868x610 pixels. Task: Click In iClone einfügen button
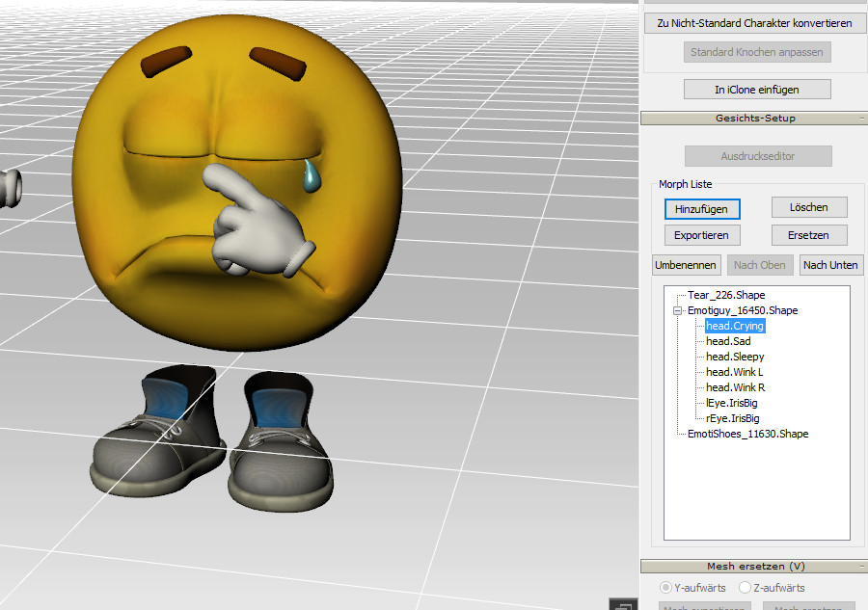point(757,90)
